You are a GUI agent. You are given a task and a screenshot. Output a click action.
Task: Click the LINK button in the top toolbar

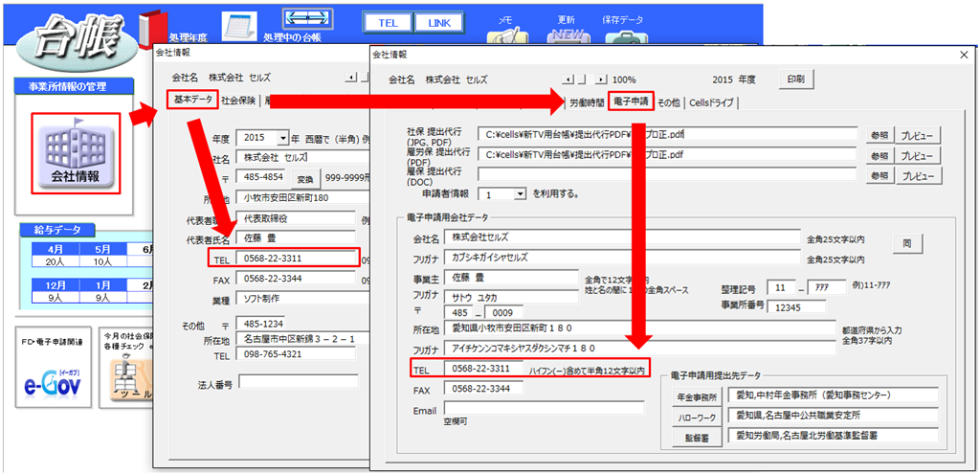pyautogui.click(x=439, y=23)
